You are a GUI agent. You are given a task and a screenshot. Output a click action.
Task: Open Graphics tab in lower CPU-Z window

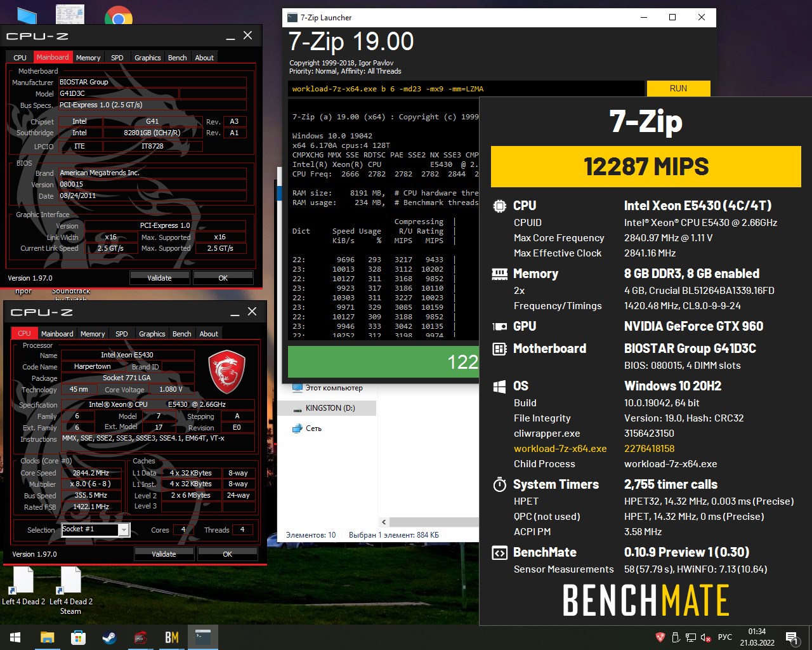(x=152, y=334)
